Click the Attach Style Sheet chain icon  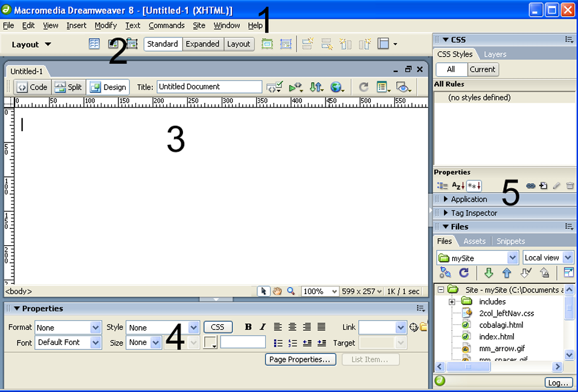[x=530, y=185]
